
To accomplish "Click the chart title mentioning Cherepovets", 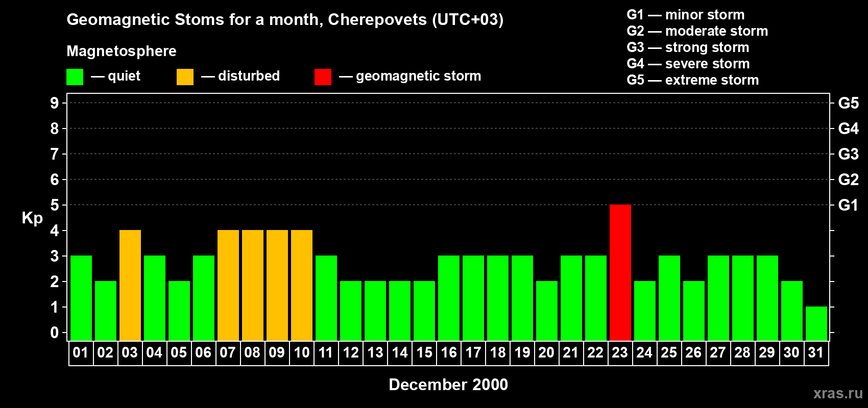I will [285, 19].
